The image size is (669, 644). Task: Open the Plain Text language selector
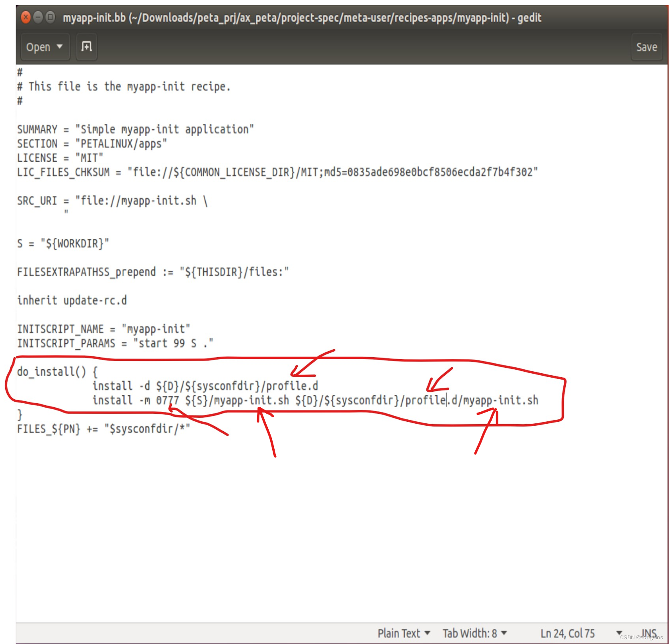coord(404,633)
